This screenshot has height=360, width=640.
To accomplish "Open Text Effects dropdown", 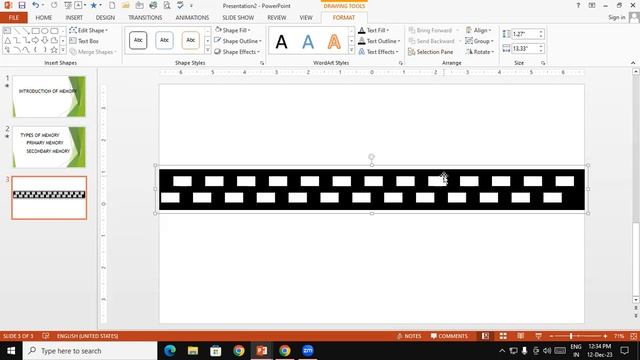I will [x=378, y=52].
